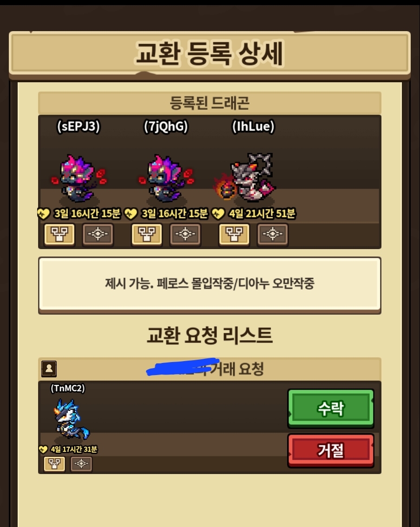
Task: Tap the target detail icon for dragon sEPJ3
Action: [x=98, y=234]
